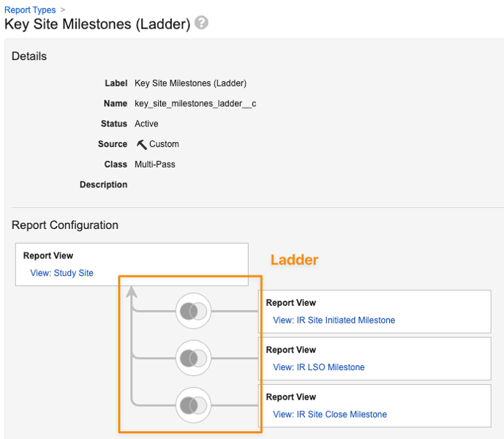Click the join icon for IR LSO Milestone

193,358
